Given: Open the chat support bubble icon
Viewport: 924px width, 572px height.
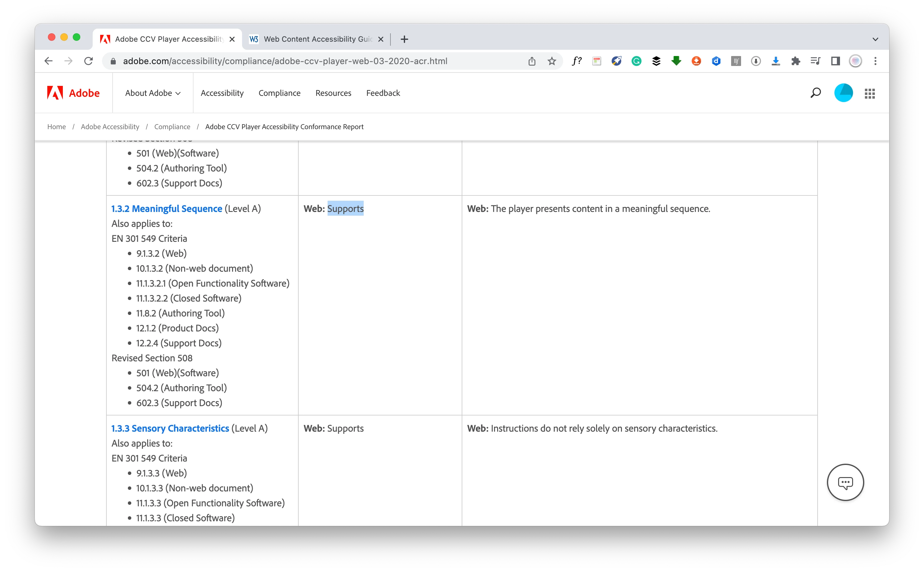Looking at the screenshot, I should (845, 482).
